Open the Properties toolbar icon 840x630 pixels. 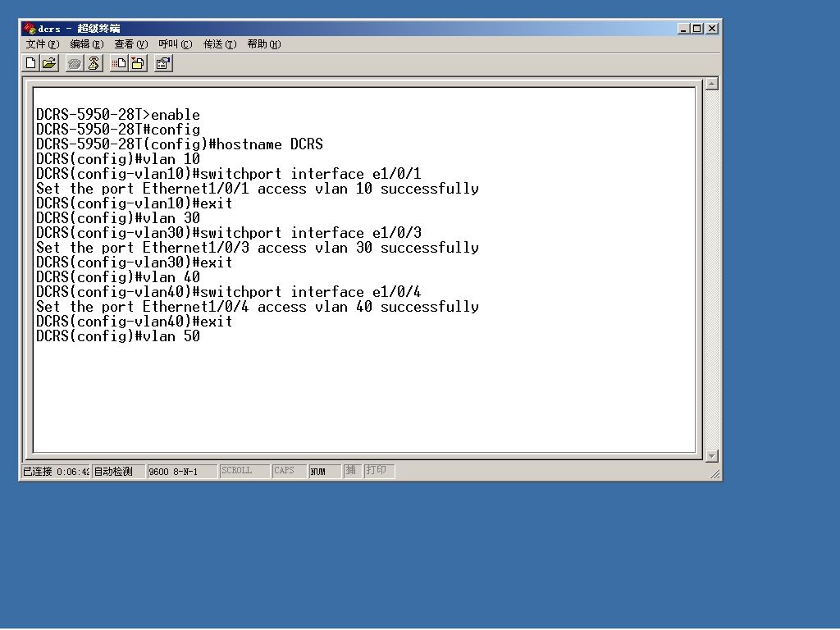[x=163, y=64]
